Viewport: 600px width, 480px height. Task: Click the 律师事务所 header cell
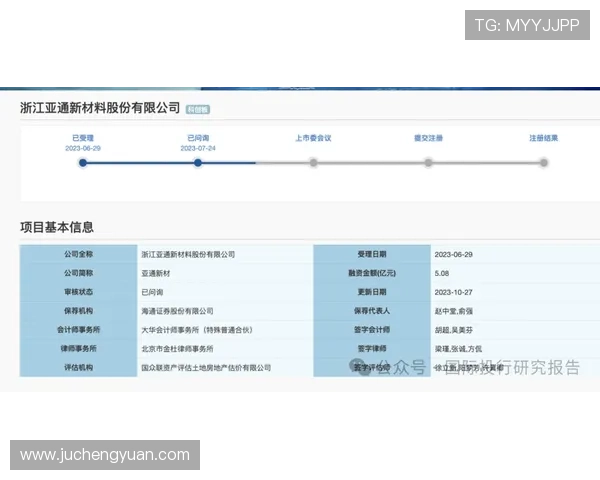click(78, 348)
